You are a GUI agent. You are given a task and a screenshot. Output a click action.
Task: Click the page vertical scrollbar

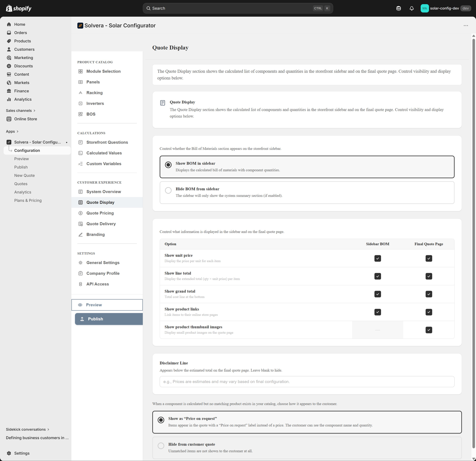click(474, 244)
